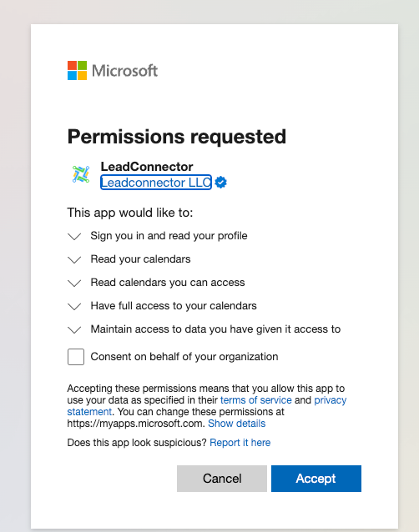Click the Cancel button
This screenshot has height=532, width=419.
coord(222,479)
